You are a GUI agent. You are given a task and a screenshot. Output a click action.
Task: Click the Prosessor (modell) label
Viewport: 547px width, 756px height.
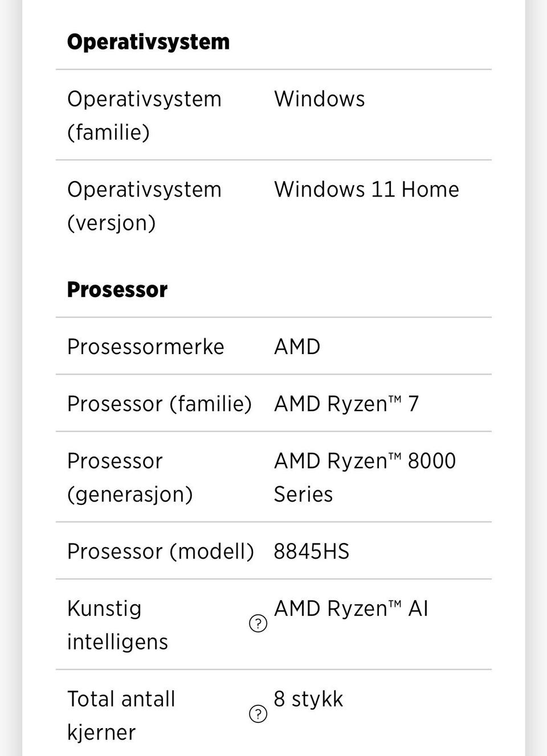(x=161, y=551)
